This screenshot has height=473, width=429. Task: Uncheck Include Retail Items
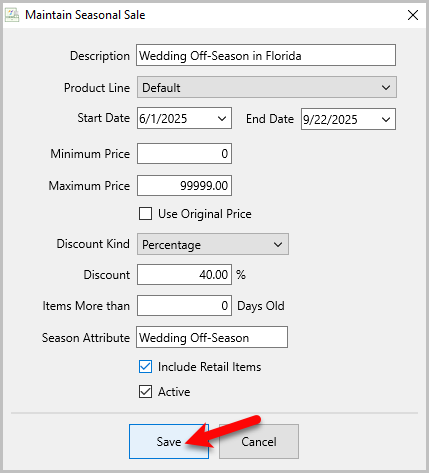pyautogui.click(x=145, y=367)
